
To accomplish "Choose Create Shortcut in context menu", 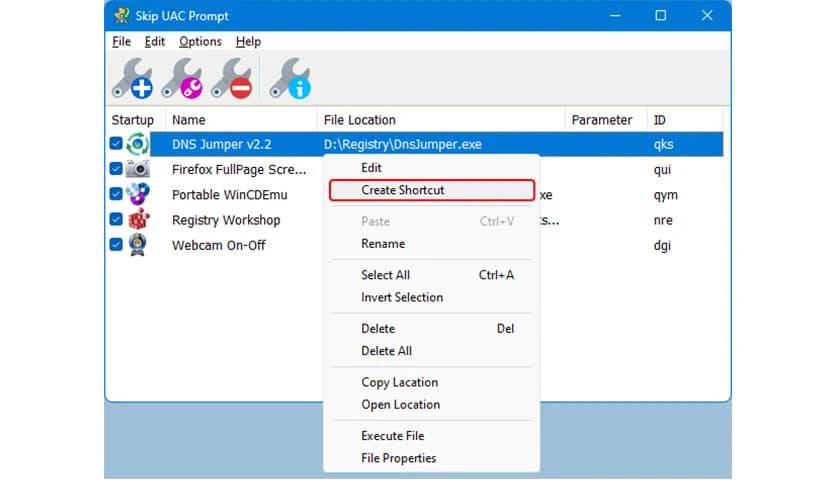I will [431, 190].
